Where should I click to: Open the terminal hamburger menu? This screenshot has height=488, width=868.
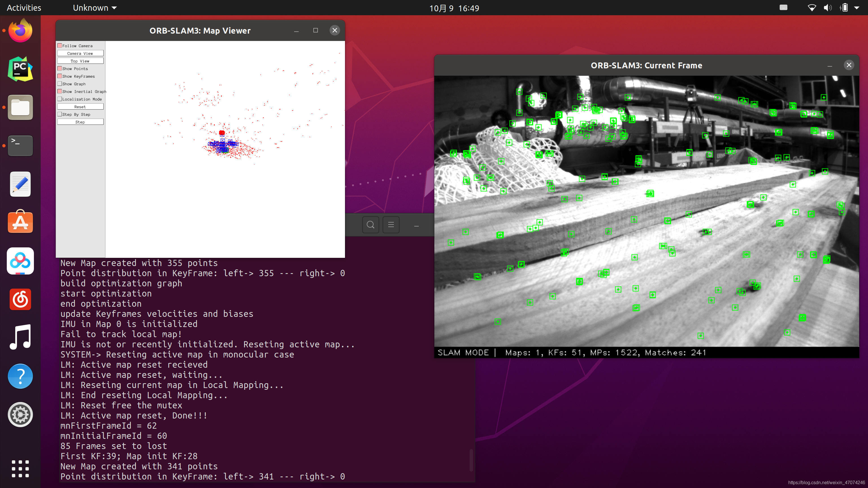point(391,225)
